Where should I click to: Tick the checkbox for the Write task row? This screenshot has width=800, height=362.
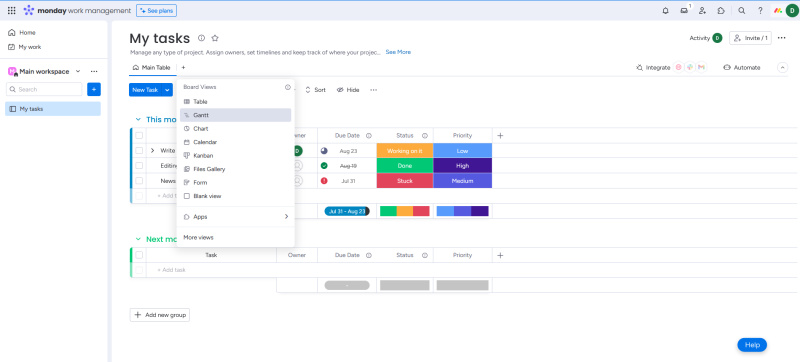[x=139, y=150]
